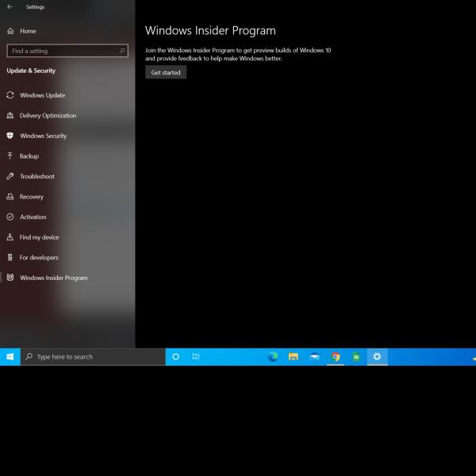Image resolution: width=476 pixels, height=476 pixels.
Task: Click the Activation checkmark icon
Action: 10,217
